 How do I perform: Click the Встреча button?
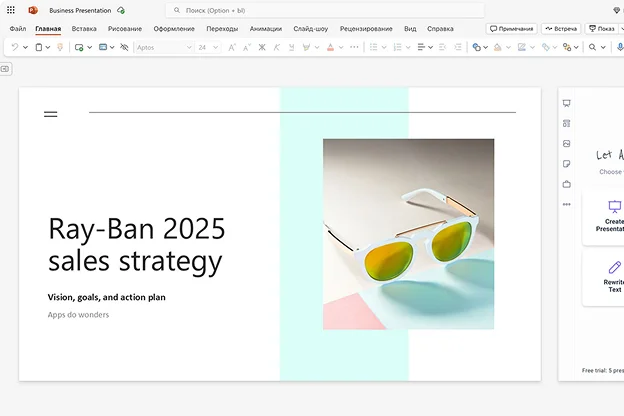pyautogui.click(x=561, y=29)
